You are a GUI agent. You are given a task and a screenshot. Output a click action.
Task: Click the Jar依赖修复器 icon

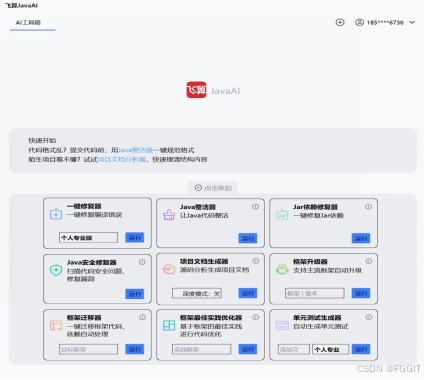click(282, 215)
